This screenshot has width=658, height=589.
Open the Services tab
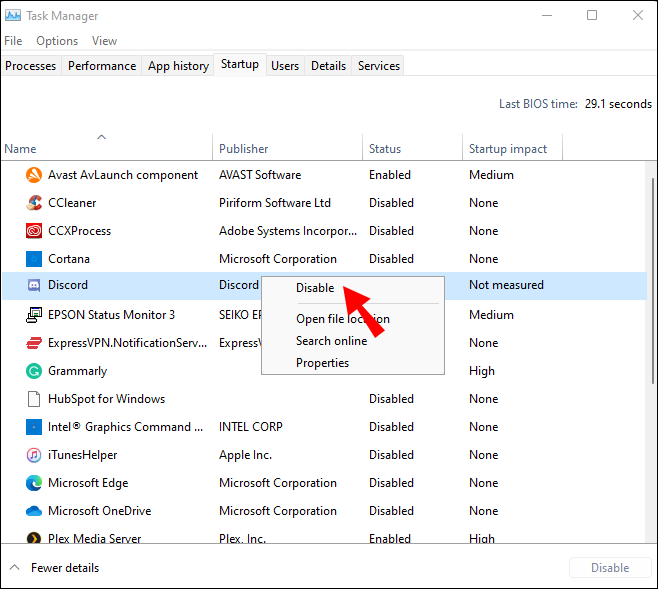[x=379, y=66]
